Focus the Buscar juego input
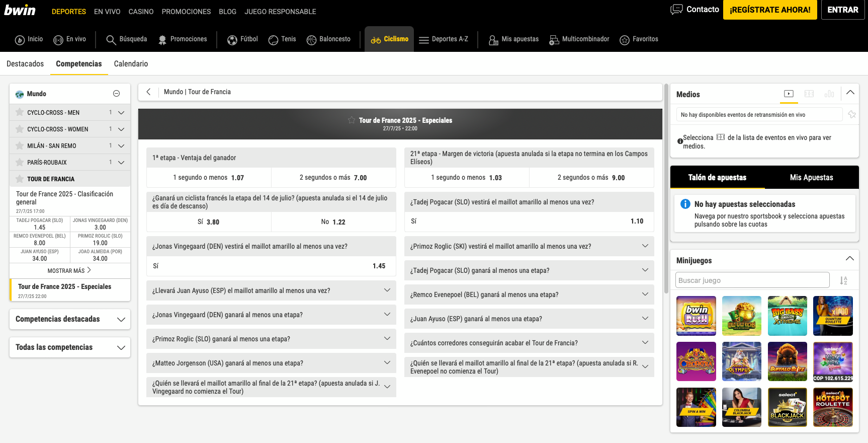 (x=752, y=280)
